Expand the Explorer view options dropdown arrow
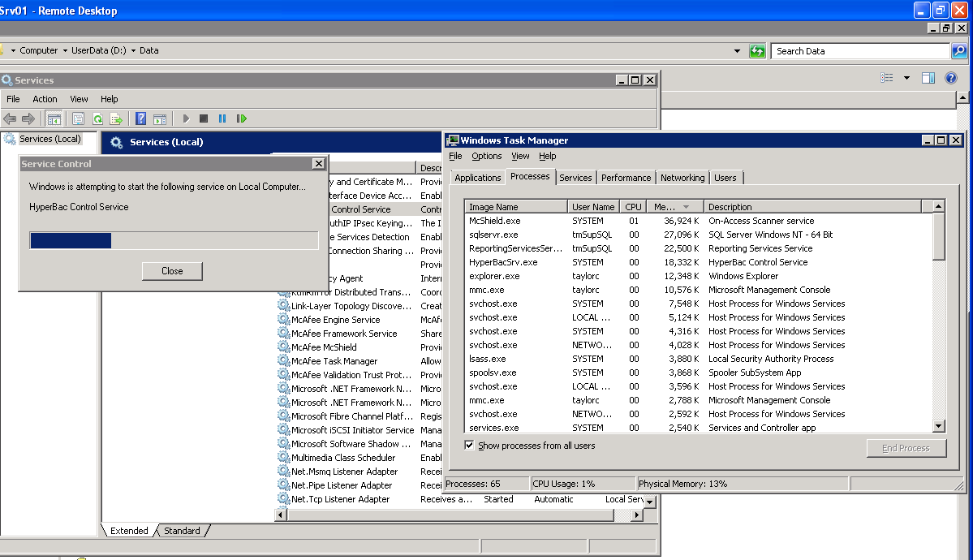Image resolution: width=973 pixels, height=560 pixels. point(907,78)
